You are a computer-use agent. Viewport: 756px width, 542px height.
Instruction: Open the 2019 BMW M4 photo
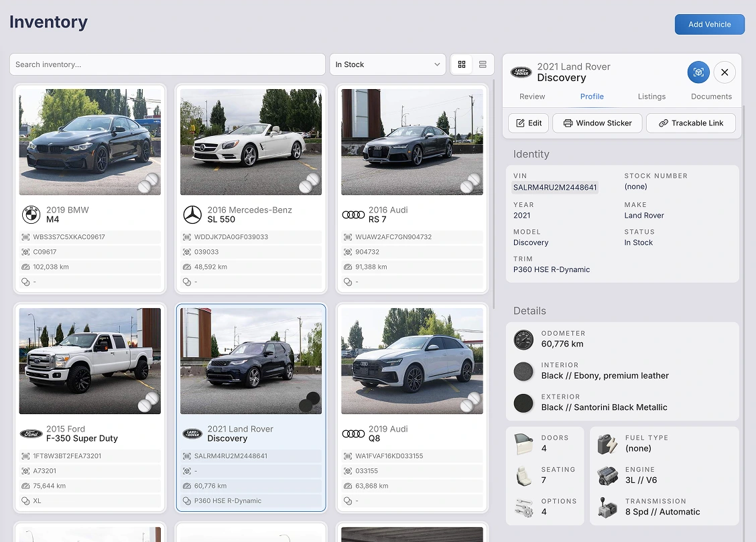pyautogui.click(x=90, y=142)
